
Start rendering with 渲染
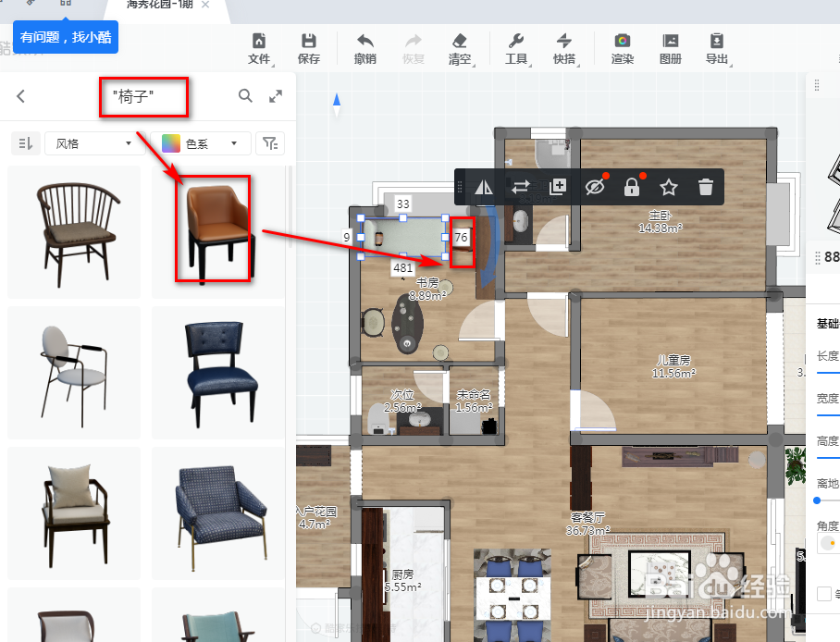[623, 49]
